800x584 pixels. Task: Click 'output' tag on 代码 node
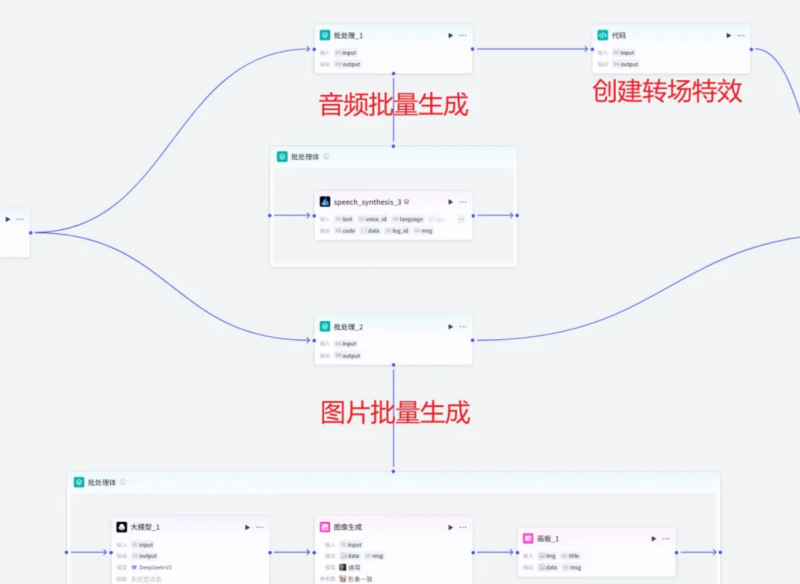point(626,64)
